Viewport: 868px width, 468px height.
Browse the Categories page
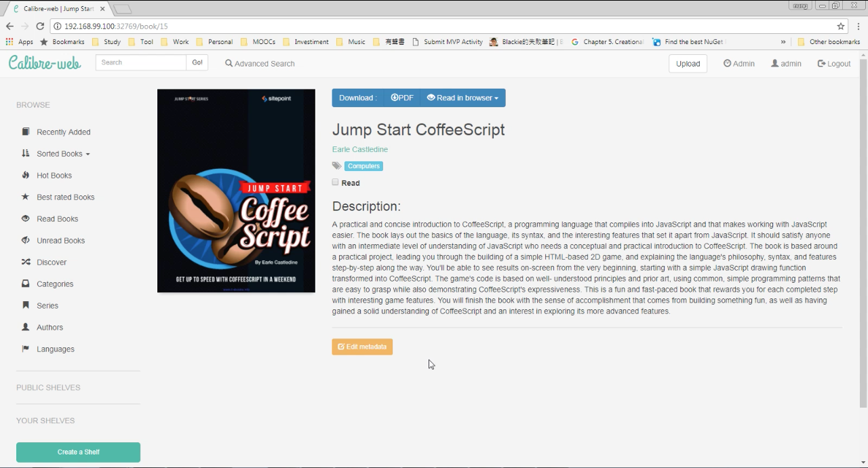coord(55,284)
